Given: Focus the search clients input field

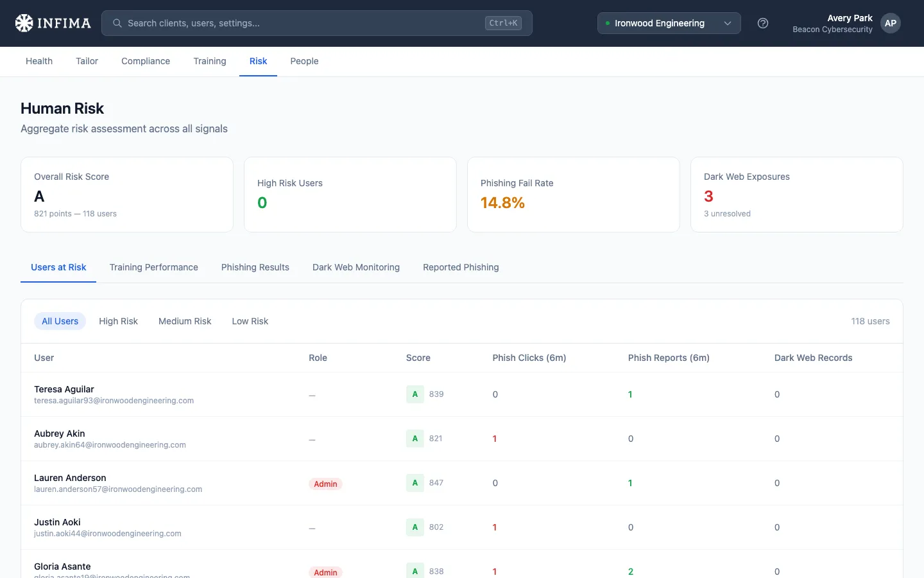Looking at the screenshot, I should click(x=317, y=23).
